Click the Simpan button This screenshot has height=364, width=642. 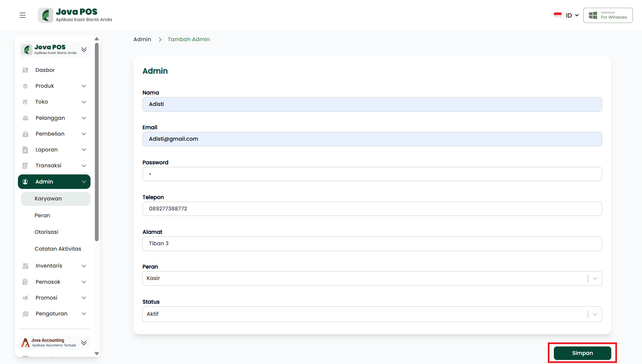click(x=582, y=353)
